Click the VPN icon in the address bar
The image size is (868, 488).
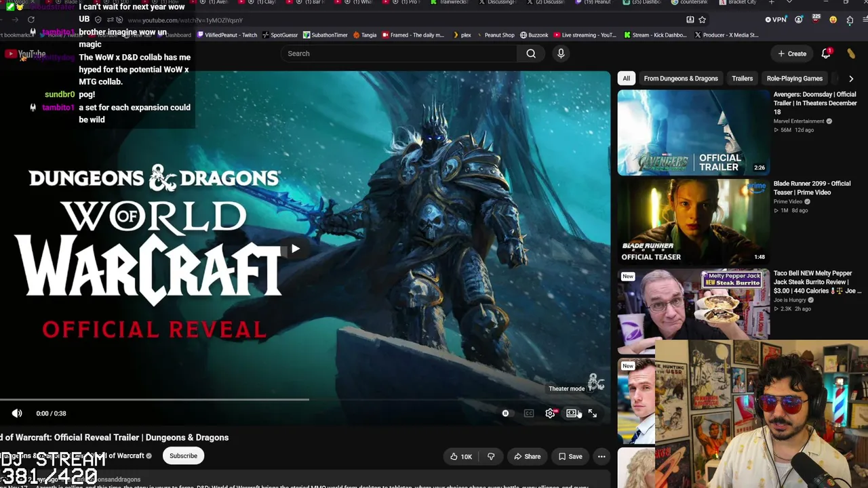(x=775, y=20)
